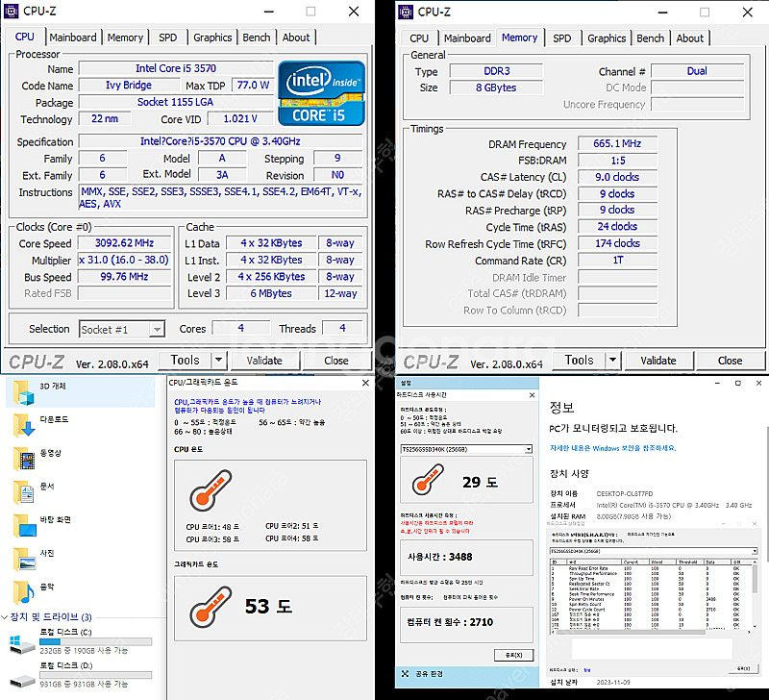Open the 문서 folder icon
Image resolution: width=769 pixels, height=700 pixels.
23,492
